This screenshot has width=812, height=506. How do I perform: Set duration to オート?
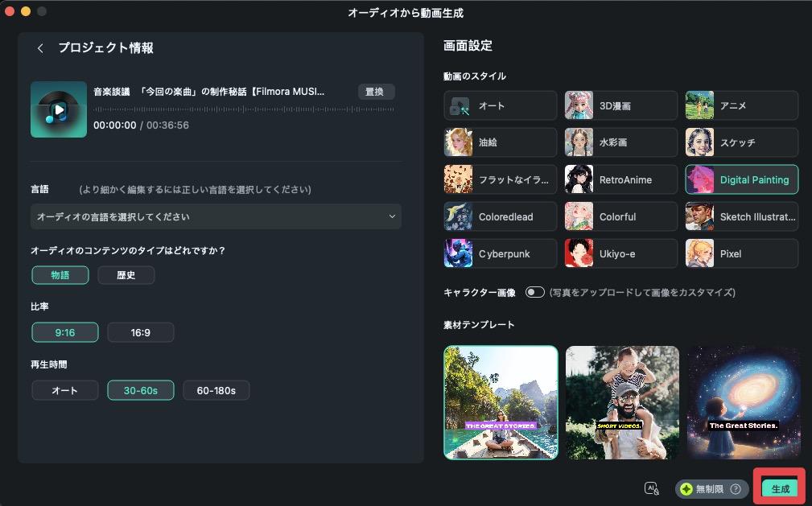(x=64, y=390)
